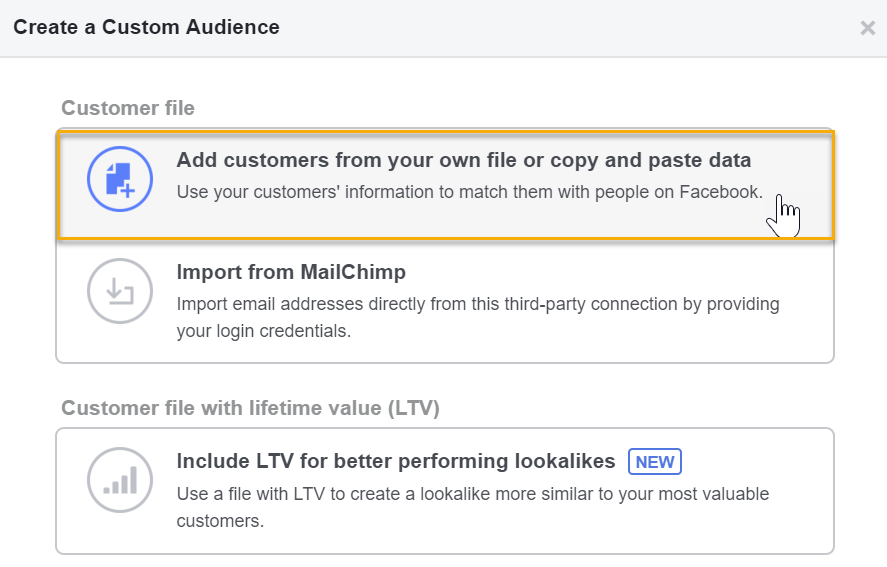Select the LTV customer file card
The height and width of the screenshot is (567, 887).
pyautogui.click(x=445, y=491)
